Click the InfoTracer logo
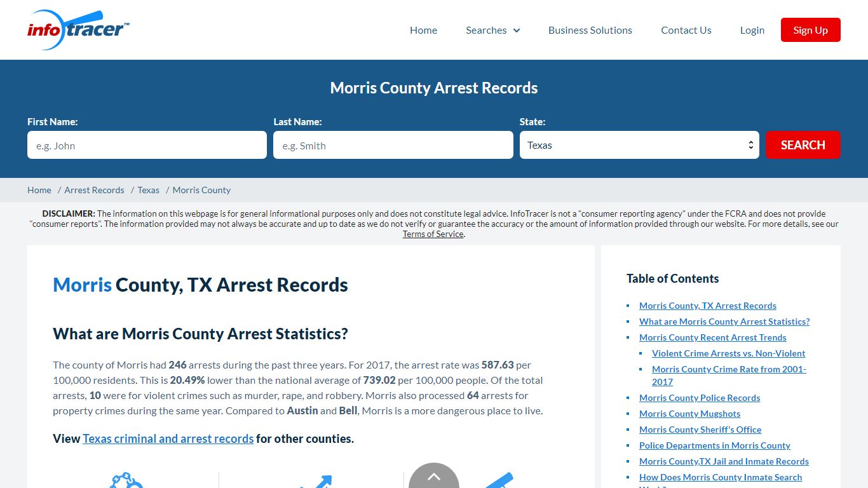 tap(79, 30)
